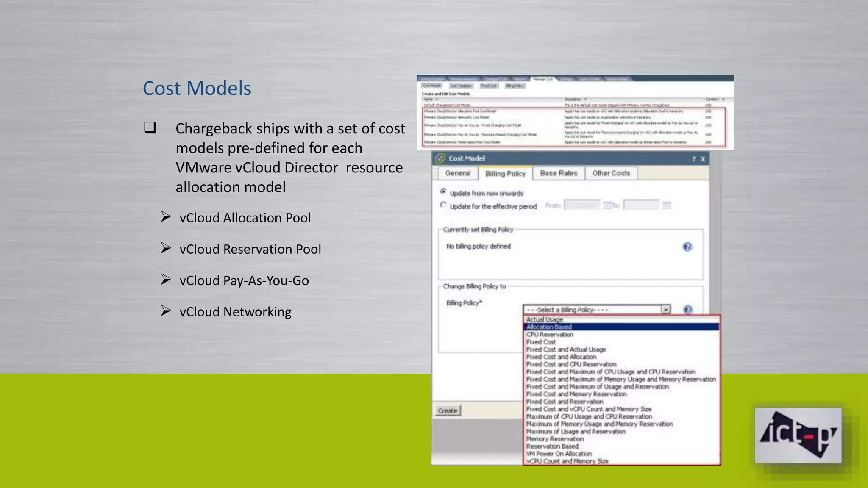Select the Reservation Pool Cost Model row
The image size is (868, 488).
[574, 142]
